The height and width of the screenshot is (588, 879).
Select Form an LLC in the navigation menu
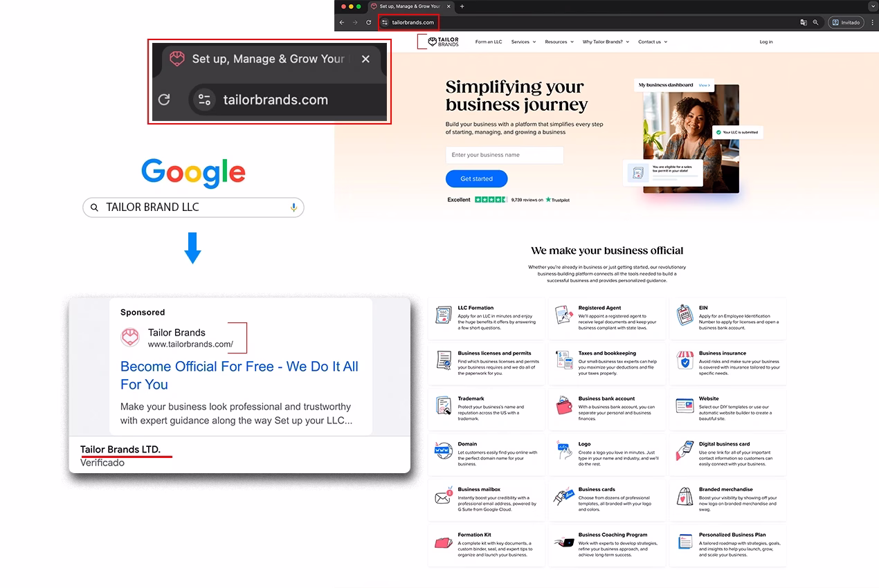pos(488,42)
